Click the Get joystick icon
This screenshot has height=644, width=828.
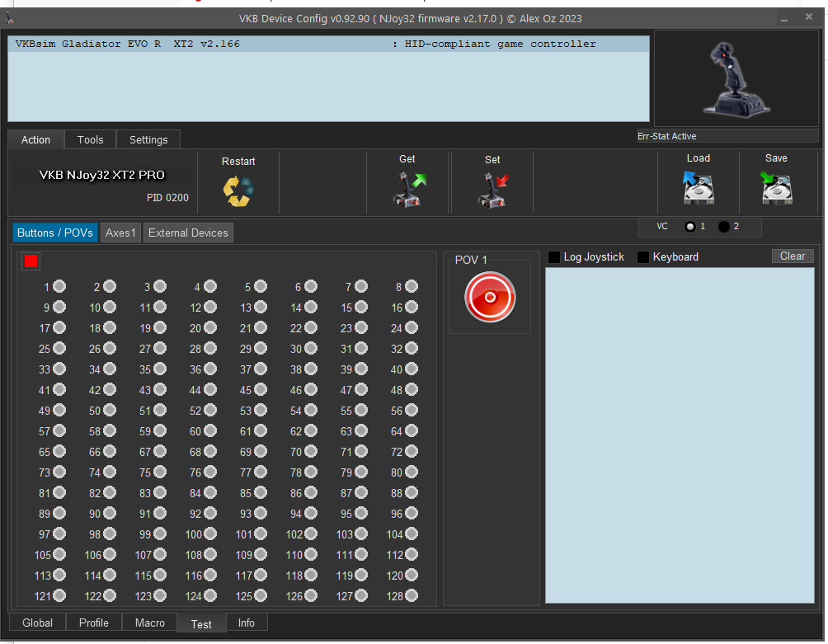tap(409, 190)
